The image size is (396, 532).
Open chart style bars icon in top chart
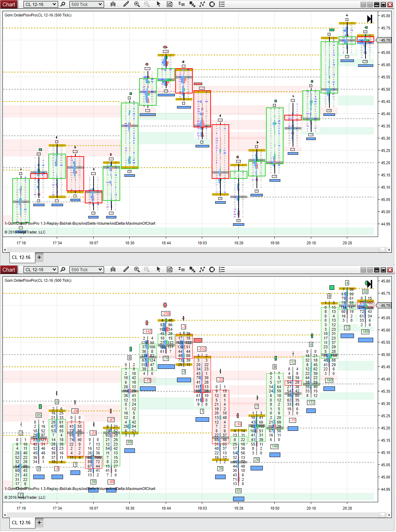tap(113, 4)
